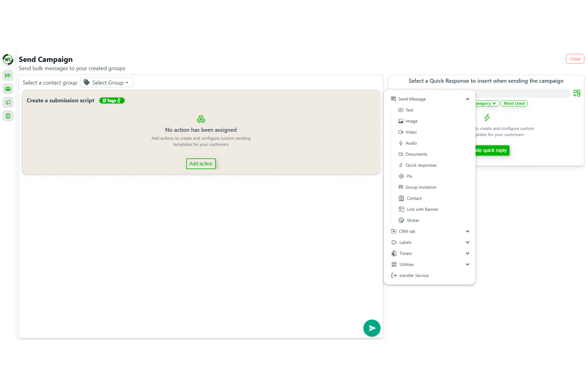This screenshot has height=392, width=588.
Task: Click the green send arrow button
Action: [372, 328]
